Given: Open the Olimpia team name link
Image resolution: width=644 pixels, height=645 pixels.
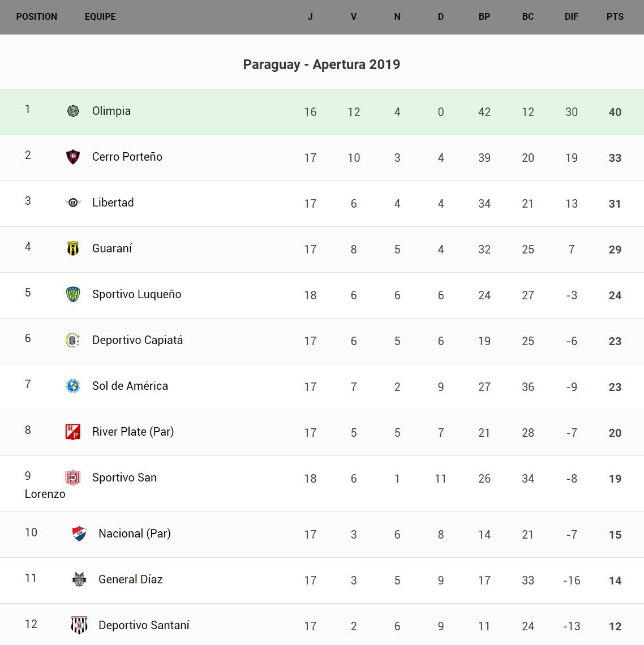Looking at the screenshot, I should (x=111, y=111).
